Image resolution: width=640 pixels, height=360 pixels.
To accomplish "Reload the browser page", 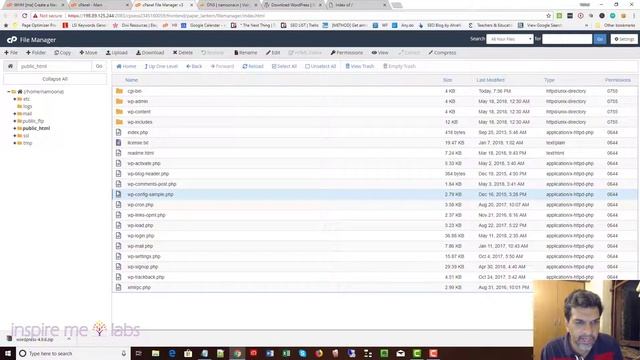I will (x=24, y=16).
